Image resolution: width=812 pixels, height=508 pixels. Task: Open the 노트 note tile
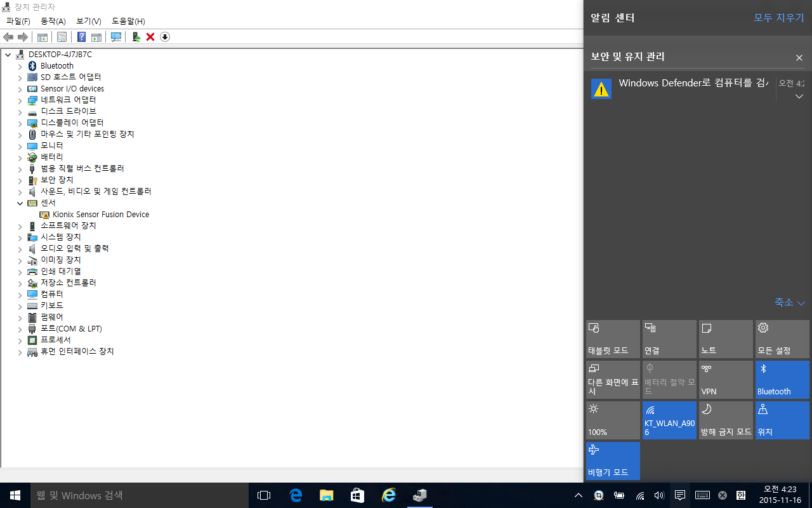(726, 339)
